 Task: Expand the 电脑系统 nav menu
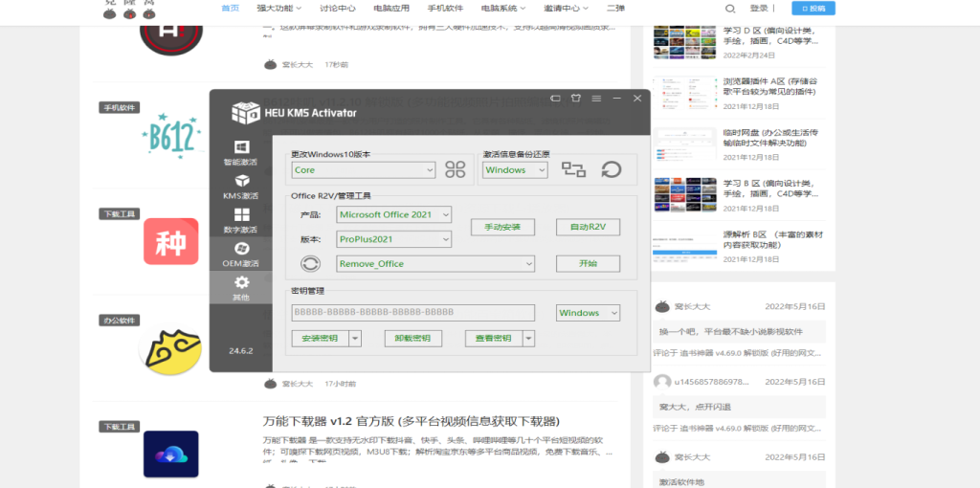pos(503,8)
